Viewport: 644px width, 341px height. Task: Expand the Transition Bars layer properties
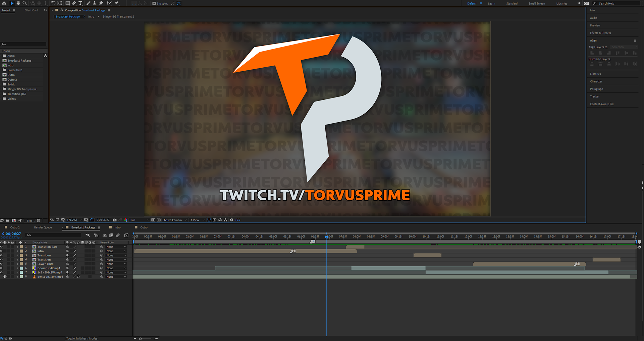(x=17, y=247)
